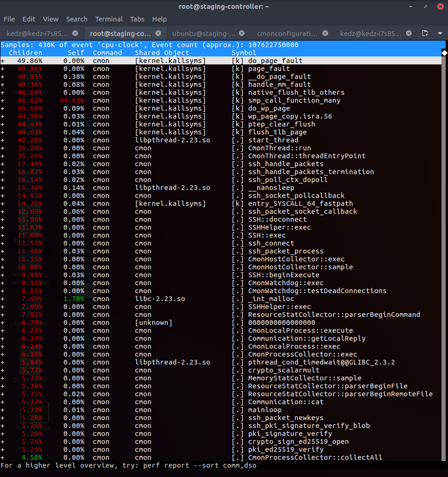Screen dimensions: 448x477
Task: Close the terminal window
Action: pos(441,7)
